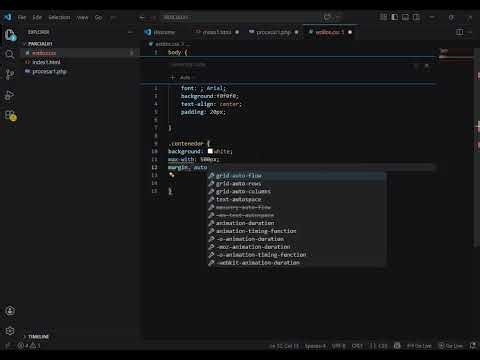Open Explorer panel More Actions ellipsis
Image resolution: width=480 pixels, height=360 pixels.
coord(131,32)
